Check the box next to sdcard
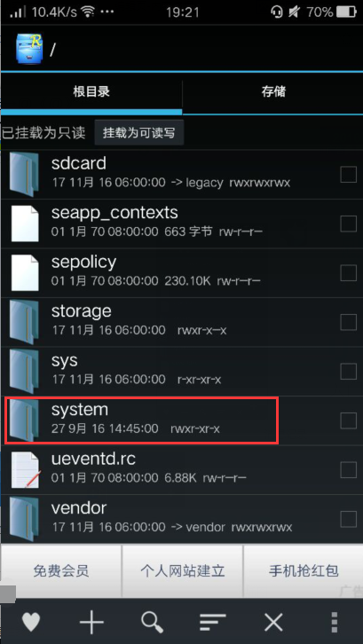Image resolution: width=363 pixels, height=644 pixels. pos(348,175)
